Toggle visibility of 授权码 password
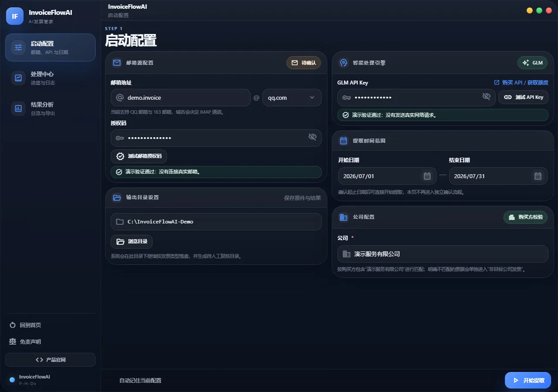The width and height of the screenshot is (558, 392). point(312,137)
